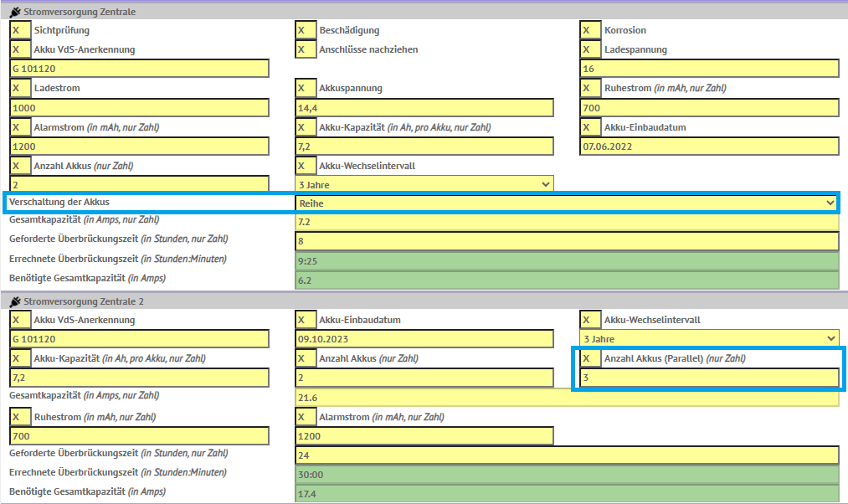The height and width of the screenshot is (504, 848).
Task: Click the Akkuspannung field showing 14,4
Action: [424, 108]
